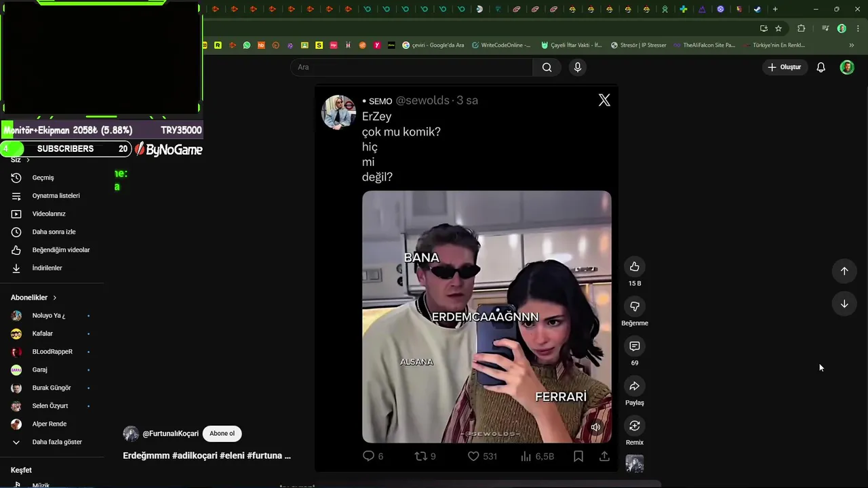Like the Short with 15 B likes
Screen dimensions: 868x488
click(635, 267)
